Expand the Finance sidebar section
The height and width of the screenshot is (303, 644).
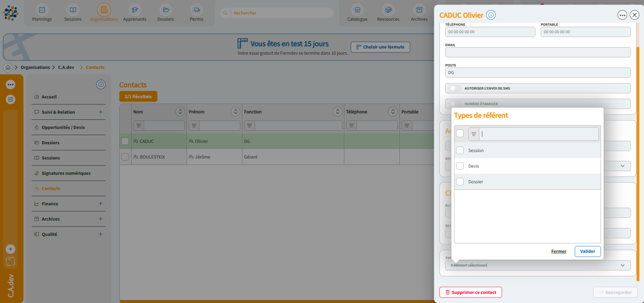pyautogui.click(x=100, y=204)
